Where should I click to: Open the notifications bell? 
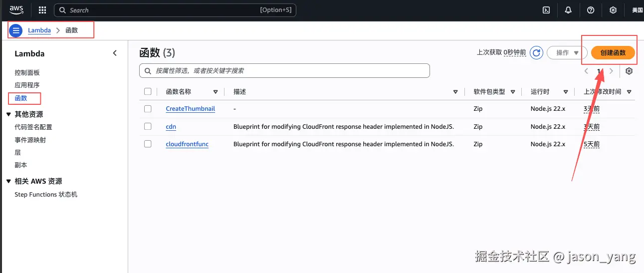[x=568, y=10]
